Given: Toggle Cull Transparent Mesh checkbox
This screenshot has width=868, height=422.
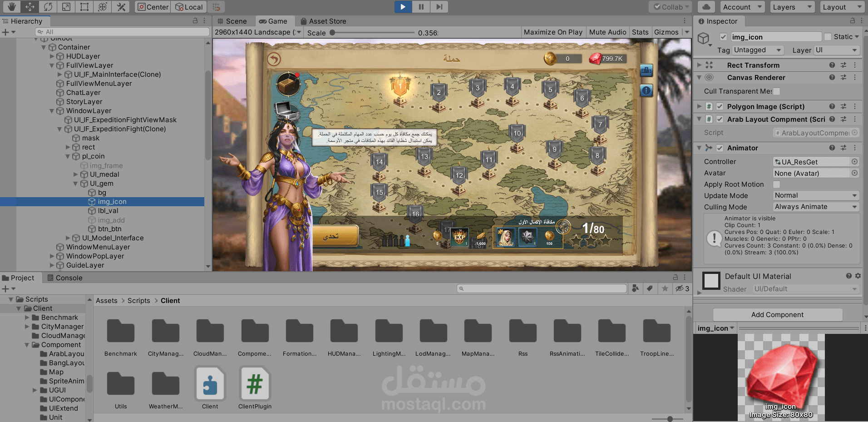Looking at the screenshot, I should pyautogui.click(x=777, y=91).
